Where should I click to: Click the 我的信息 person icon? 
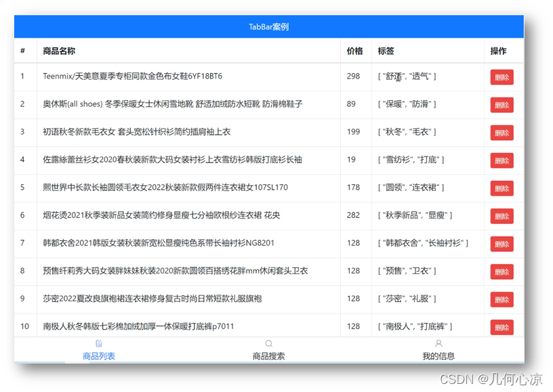pyautogui.click(x=438, y=343)
